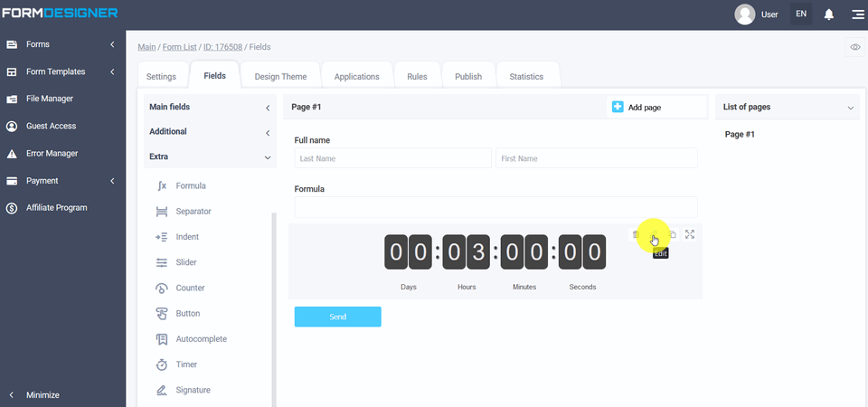The width and height of the screenshot is (868, 407).
Task: Select the Signature field element
Action: pyautogui.click(x=193, y=390)
